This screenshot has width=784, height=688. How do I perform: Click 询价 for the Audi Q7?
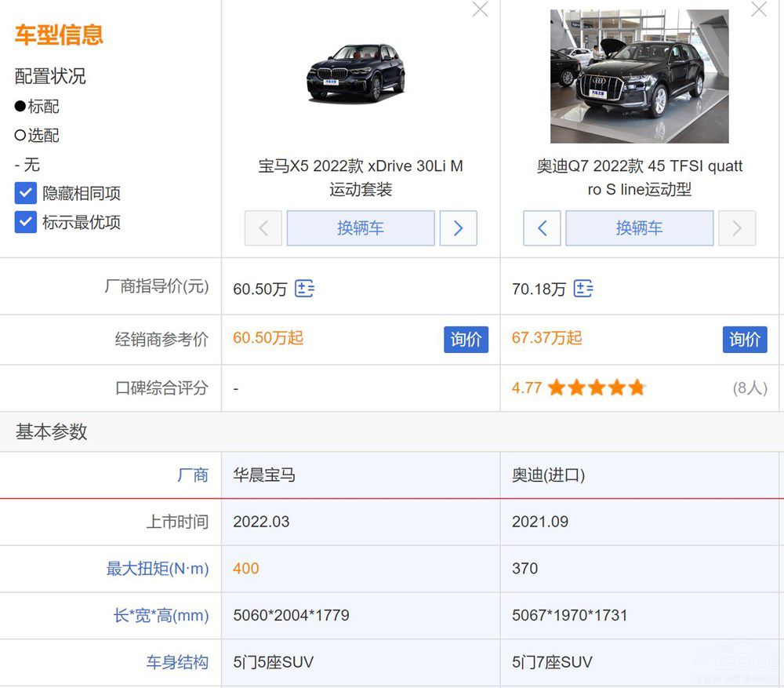744,340
